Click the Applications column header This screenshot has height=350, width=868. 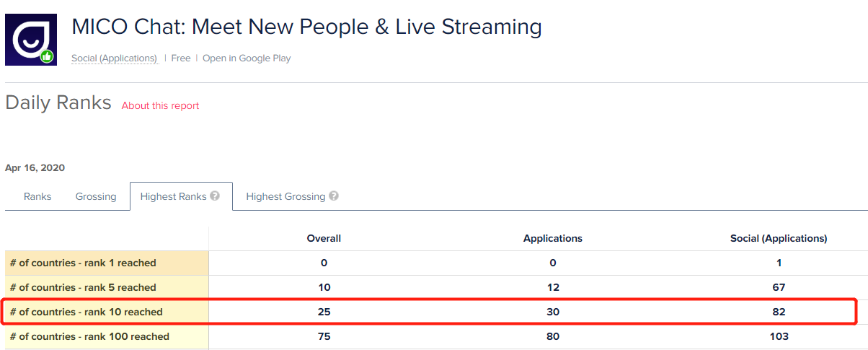pos(553,238)
